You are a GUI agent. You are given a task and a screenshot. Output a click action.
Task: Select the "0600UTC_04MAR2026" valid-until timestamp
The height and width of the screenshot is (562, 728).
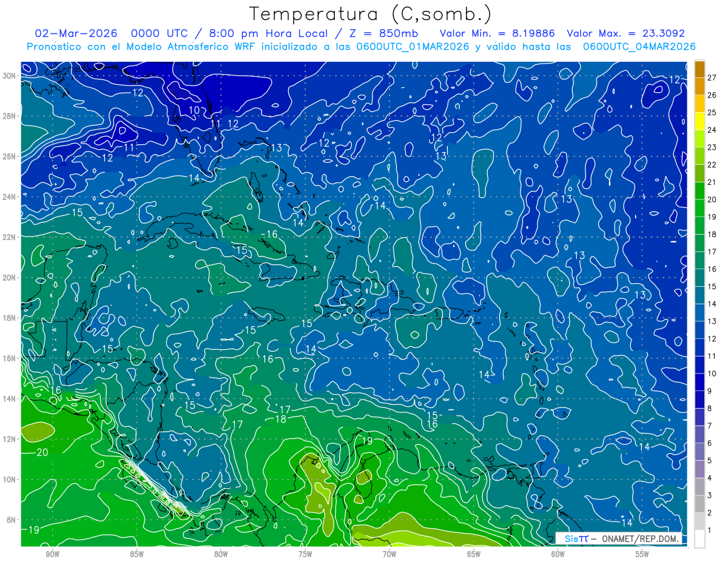(x=639, y=47)
